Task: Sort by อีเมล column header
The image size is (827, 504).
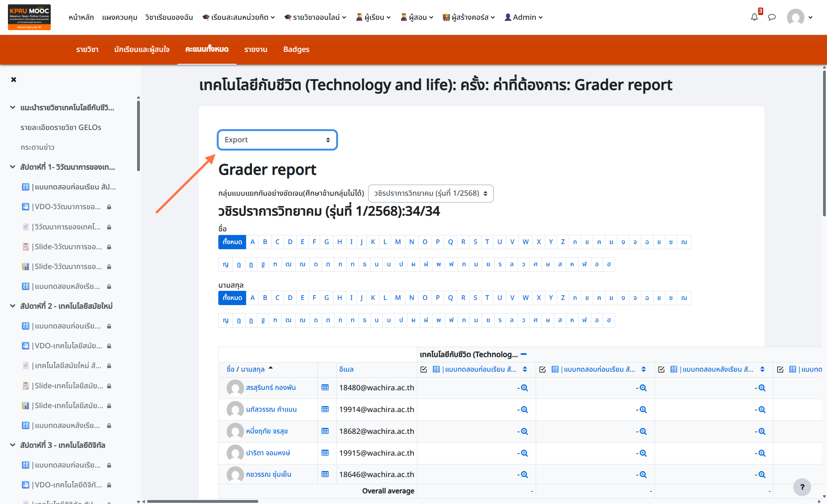Action: 346,369
